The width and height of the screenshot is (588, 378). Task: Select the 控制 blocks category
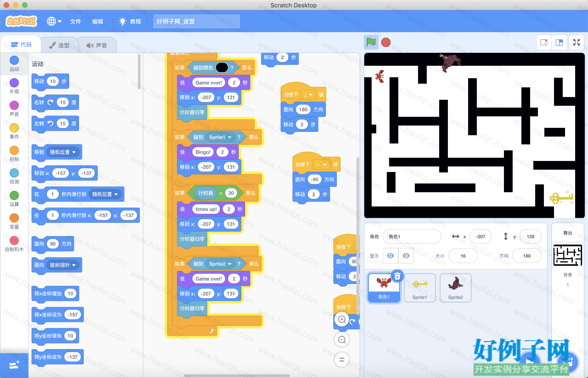pyautogui.click(x=14, y=154)
